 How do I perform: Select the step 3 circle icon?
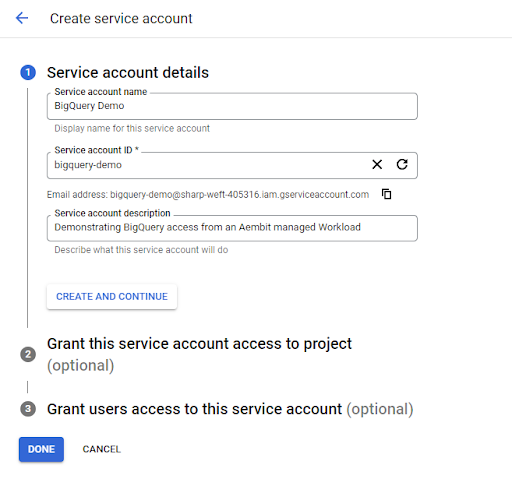coord(28,409)
